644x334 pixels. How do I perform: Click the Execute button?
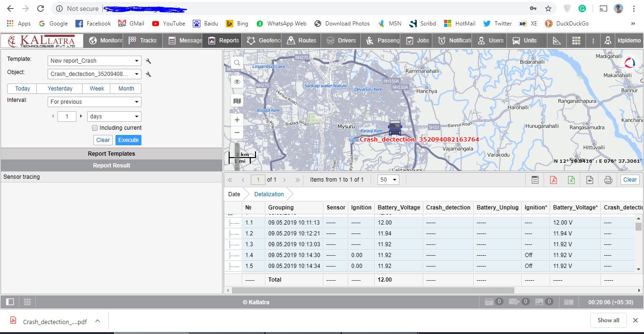click(x=128, y=140)
